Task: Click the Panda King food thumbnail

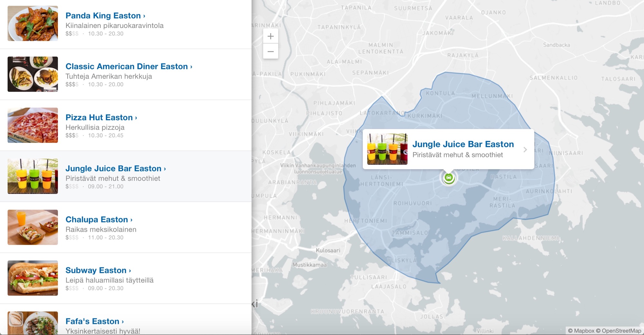Action: [33, 23]
